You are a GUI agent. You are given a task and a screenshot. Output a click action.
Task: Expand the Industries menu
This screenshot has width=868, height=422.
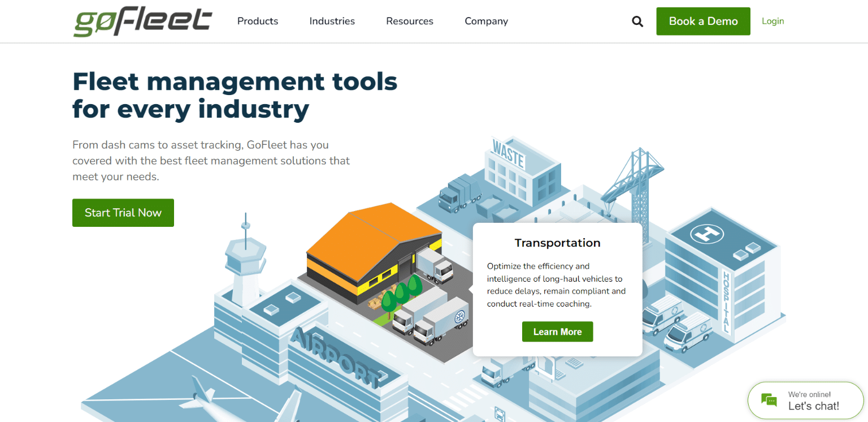pos(332,21)
